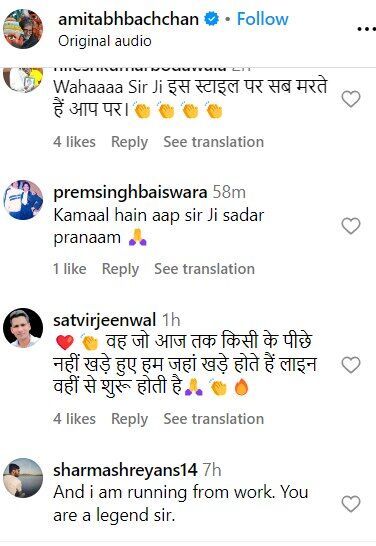Tap heart on satvirjeenwal's comment
376x546 pixels.
coord(351,365)
